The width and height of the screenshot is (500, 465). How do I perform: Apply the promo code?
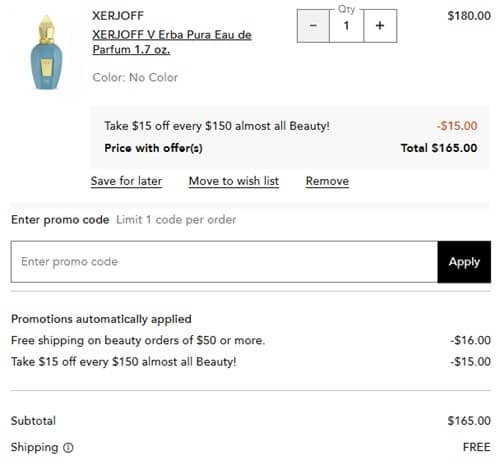[464, 262]
